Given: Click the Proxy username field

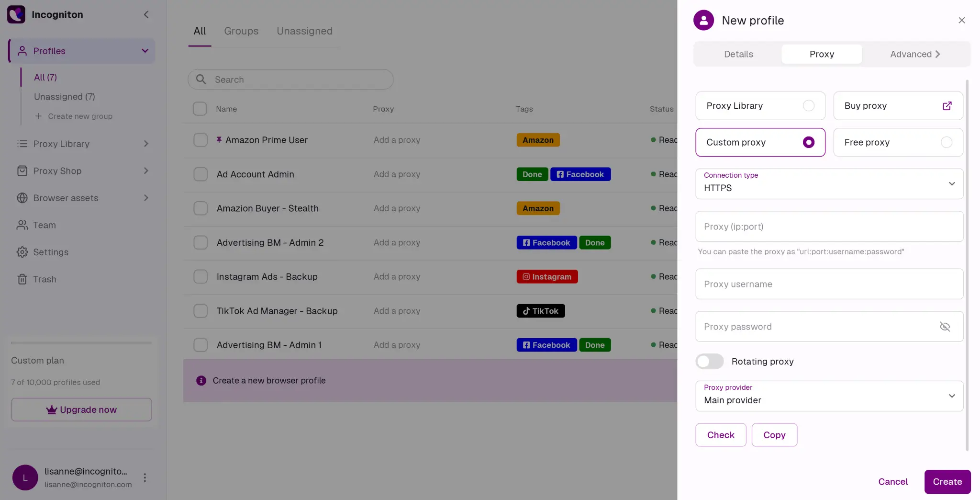Looking at the screenshot, I should [x=829, y=284].
